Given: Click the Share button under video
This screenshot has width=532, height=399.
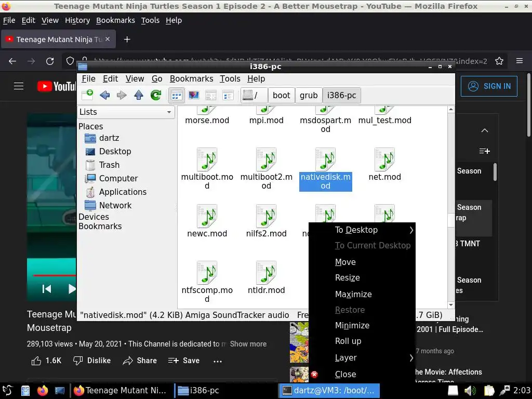Looking at the screenshot, I should 139,361.
